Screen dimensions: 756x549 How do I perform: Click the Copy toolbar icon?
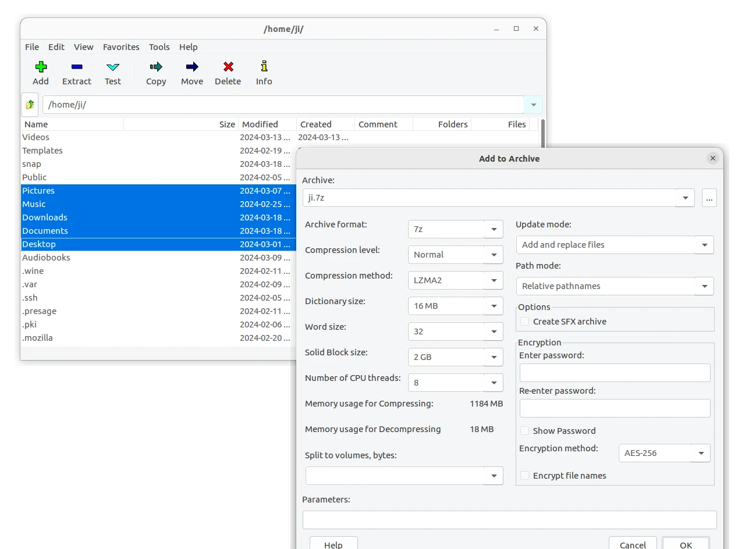(x=156, y=66)
